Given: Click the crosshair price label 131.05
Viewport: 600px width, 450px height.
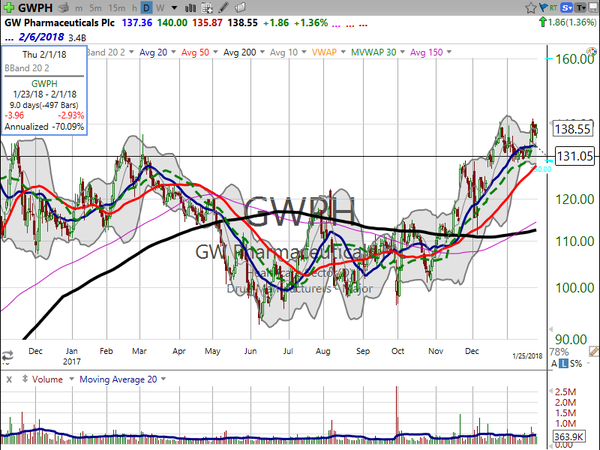Looking at the screenshot, I should point(574,156).
